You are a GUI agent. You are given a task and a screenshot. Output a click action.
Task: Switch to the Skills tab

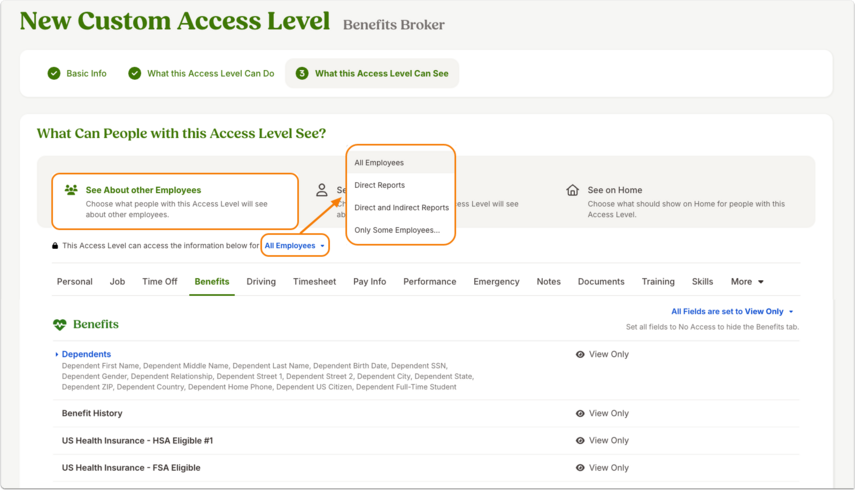702,282
